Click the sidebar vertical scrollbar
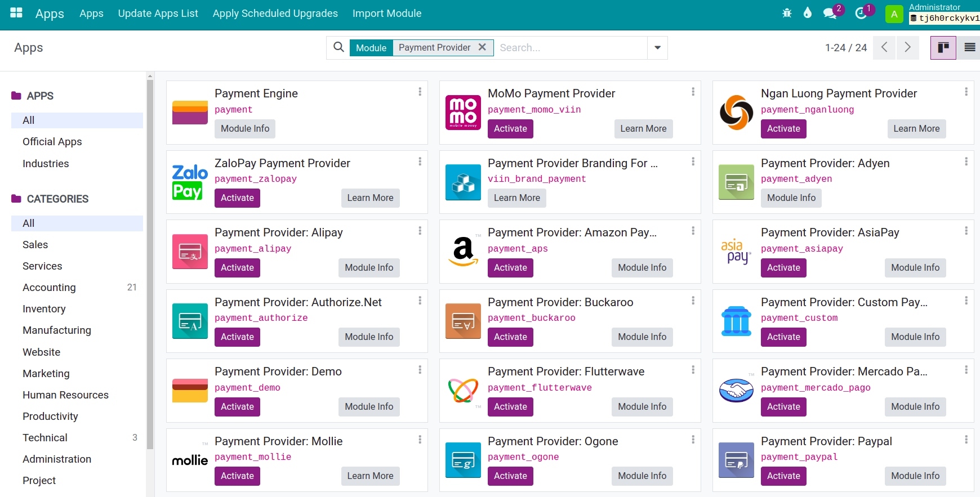The height and width of the screenshot is (497, 980). (x=150, y=265)
